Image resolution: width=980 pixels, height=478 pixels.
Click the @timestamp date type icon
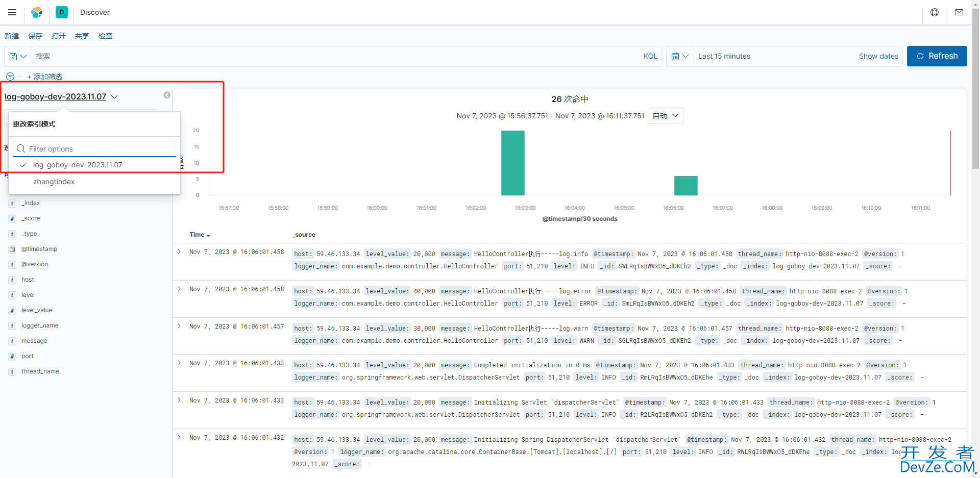point(12,249)
